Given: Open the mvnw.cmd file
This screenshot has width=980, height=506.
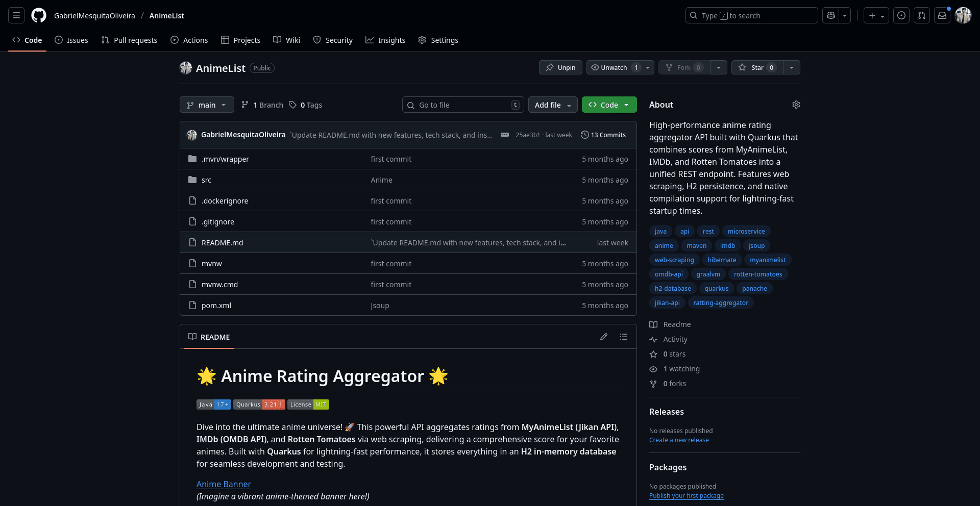Looking at the screenshot, I should [x=219, y=285].
